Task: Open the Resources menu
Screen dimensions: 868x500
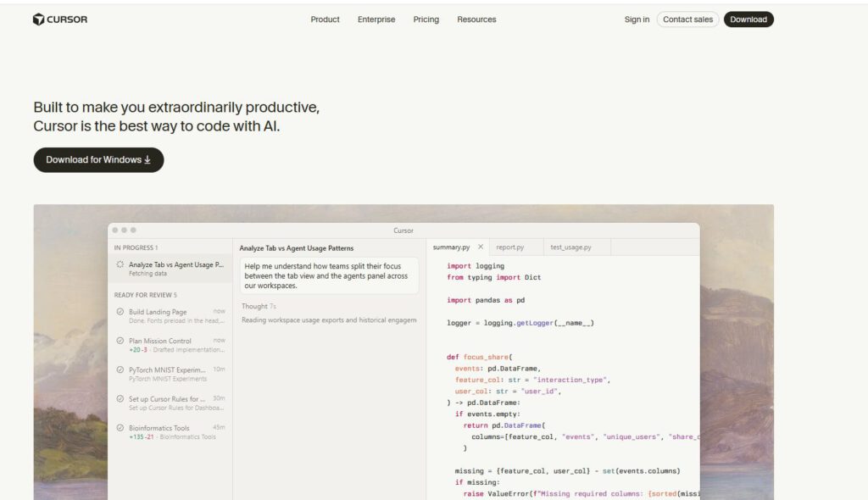Action: [476, 19]
